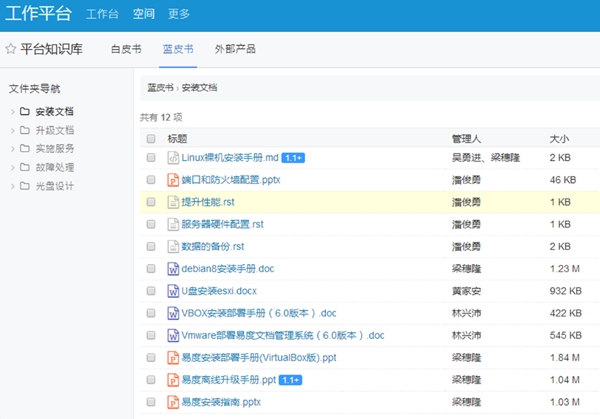This screenshot has height=419, width=600.
Task: Open the 更多 menu in the top bar
Action: [179, 14]
